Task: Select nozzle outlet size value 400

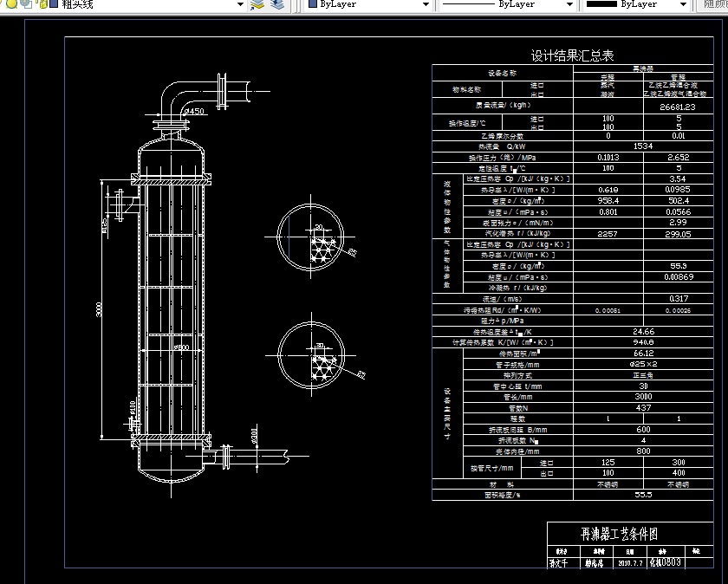Action: point(679,473)
